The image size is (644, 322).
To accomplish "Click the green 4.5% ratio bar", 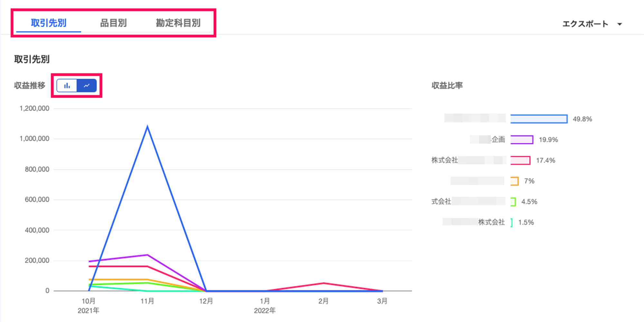I will [x=513, y=202].
